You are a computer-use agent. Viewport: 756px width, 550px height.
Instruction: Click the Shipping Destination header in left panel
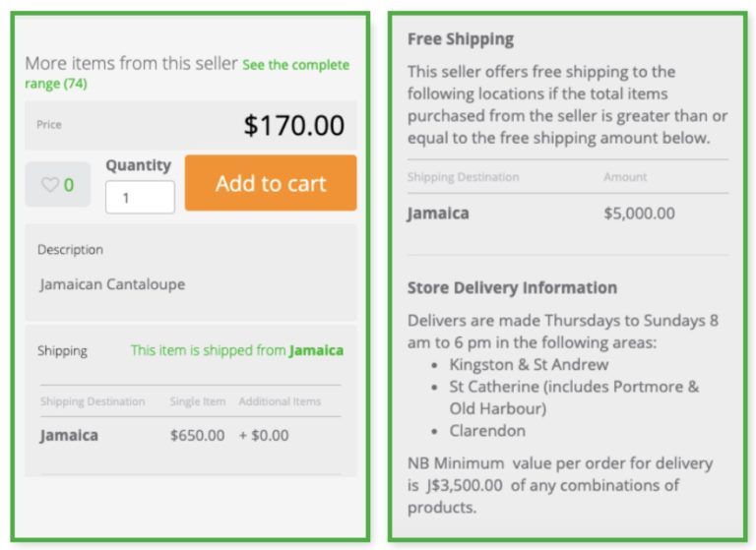(93, 401)
